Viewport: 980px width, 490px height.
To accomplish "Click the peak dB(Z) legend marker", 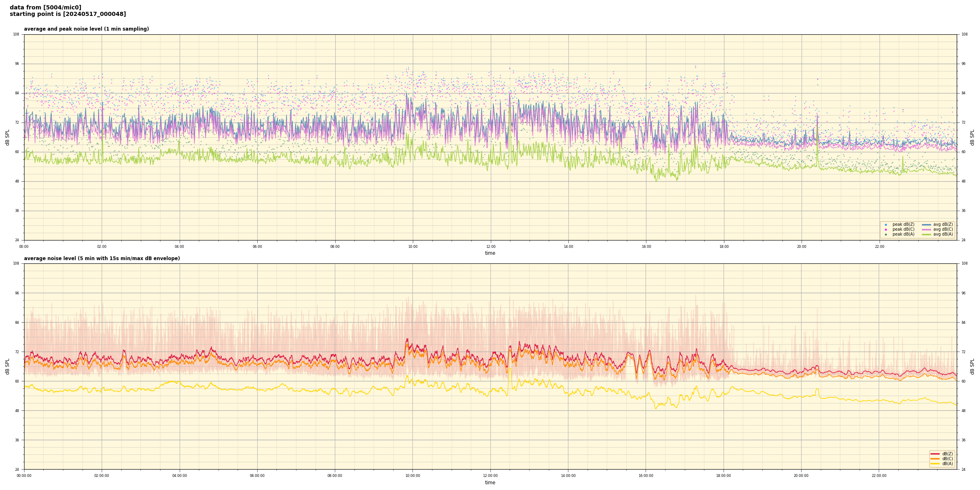I will point(886,225).
